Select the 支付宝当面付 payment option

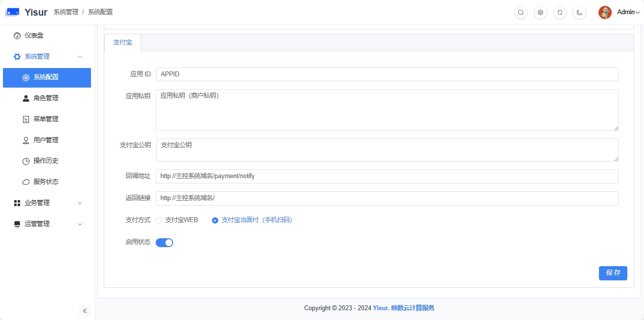(215, 220)
